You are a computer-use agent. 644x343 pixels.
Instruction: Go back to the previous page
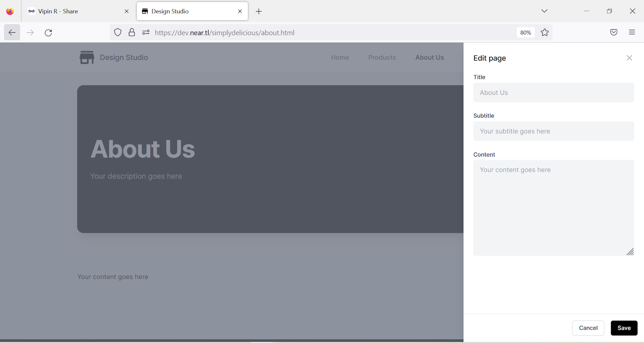(12, 33)
